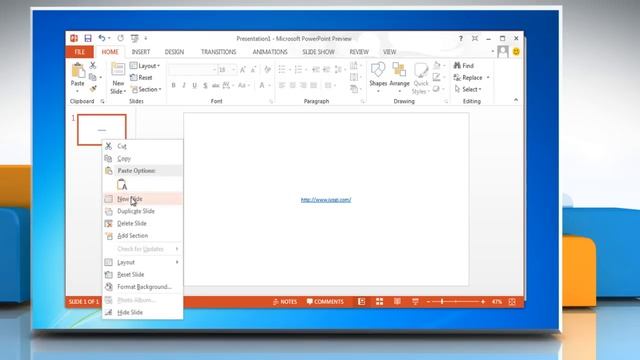Toggle Bold formatting
This screenshot has height=360, width=640.
pyautogui.click(x=173, y=85)
